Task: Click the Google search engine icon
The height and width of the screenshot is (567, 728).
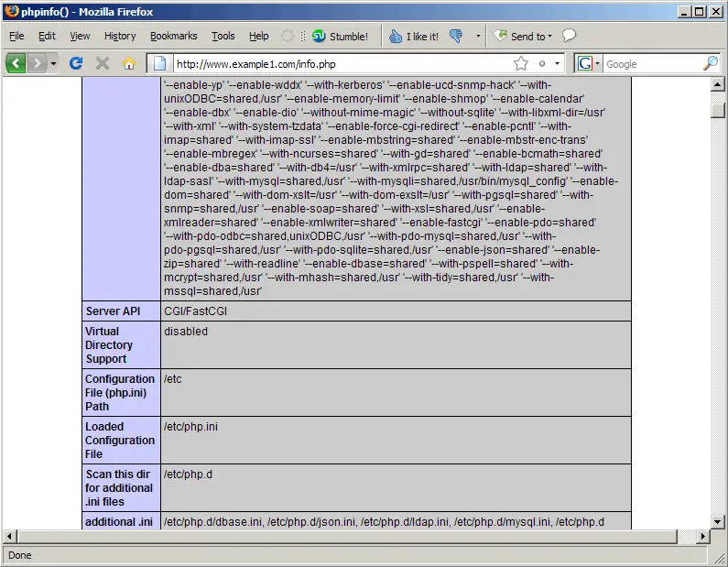Action: pyautogui.click(x=584, y=63)
